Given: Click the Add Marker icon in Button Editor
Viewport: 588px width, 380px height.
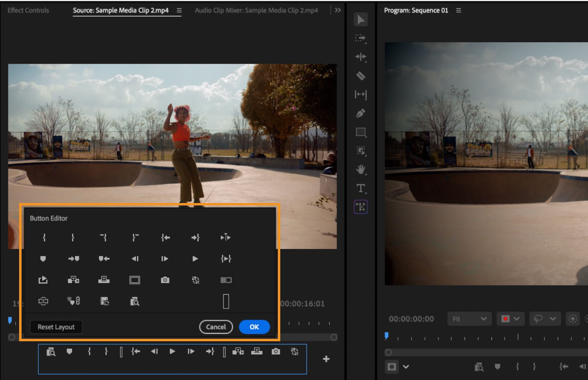Looking at the screenshot, I should [43, 258].
